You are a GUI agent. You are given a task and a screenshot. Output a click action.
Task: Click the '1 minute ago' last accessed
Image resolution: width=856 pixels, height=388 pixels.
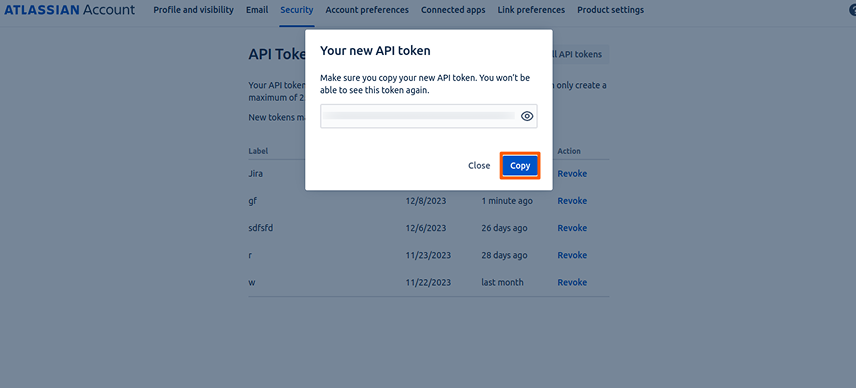click(507, 201)
